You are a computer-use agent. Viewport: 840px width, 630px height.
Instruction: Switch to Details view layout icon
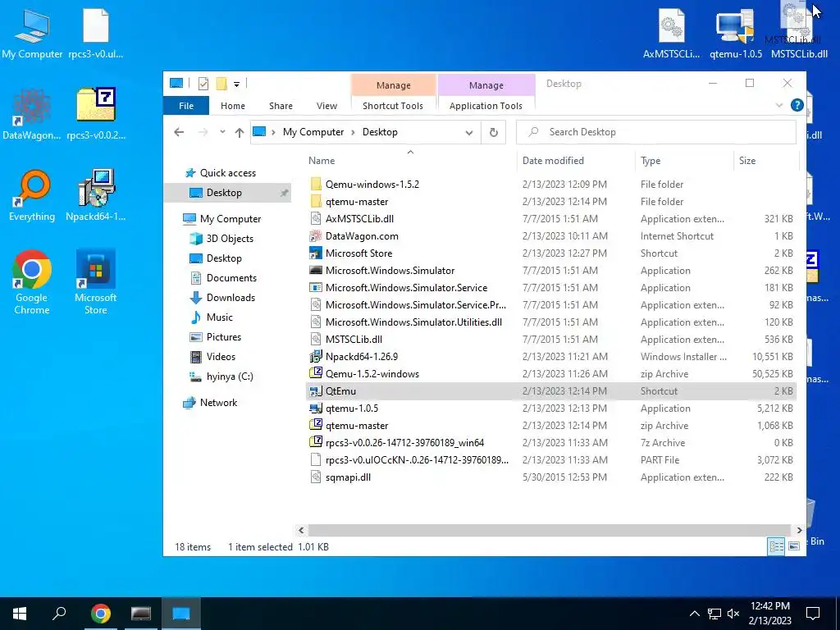coord(776,546)
